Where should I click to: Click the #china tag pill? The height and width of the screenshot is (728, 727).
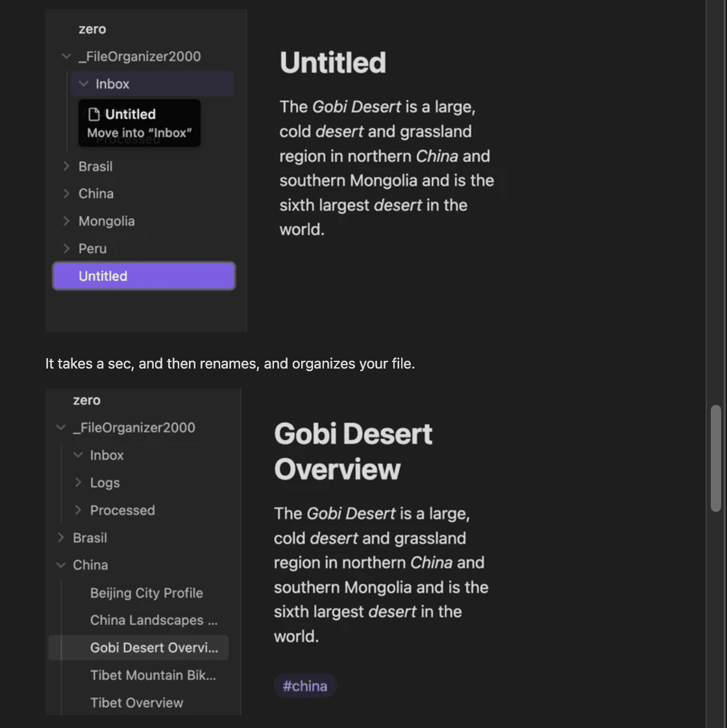tap(304, 685)
